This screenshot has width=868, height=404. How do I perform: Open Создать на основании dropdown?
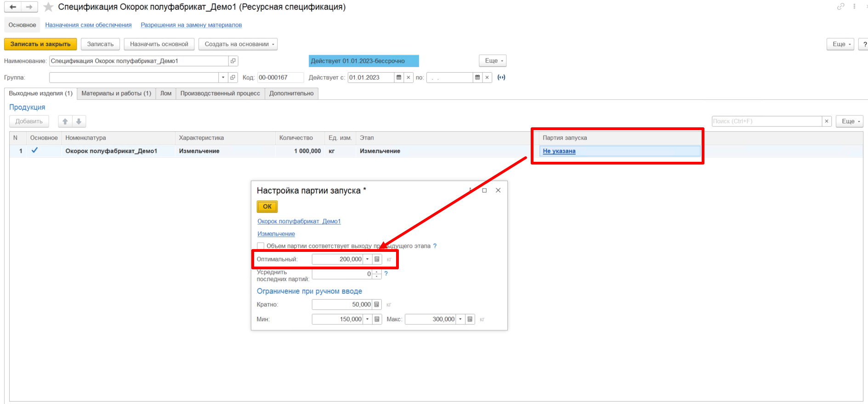238,44
